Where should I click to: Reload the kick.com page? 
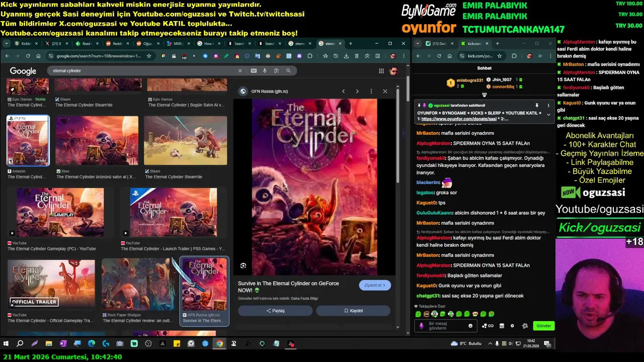click(439, 56)
